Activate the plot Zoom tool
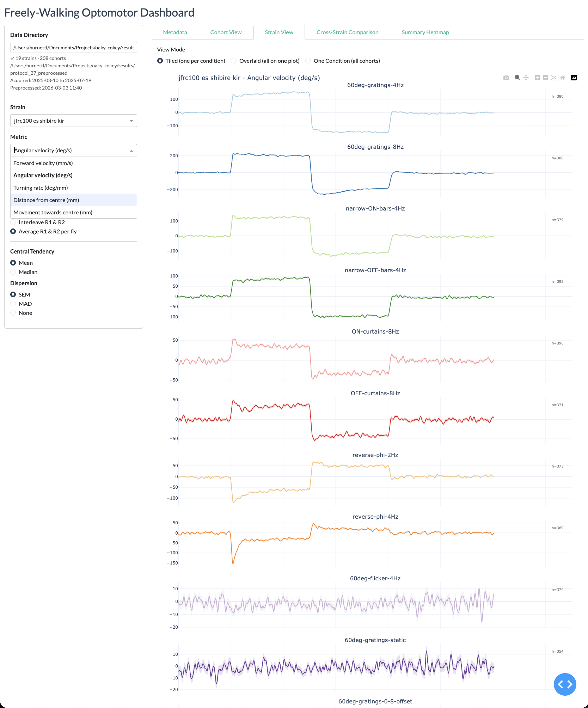The image size is (588, 708). [517, 78]
